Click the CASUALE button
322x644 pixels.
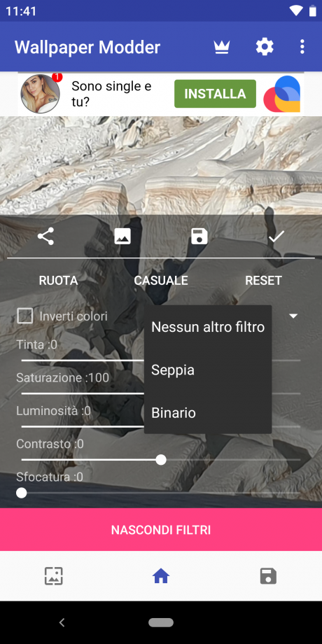[161, 281]
